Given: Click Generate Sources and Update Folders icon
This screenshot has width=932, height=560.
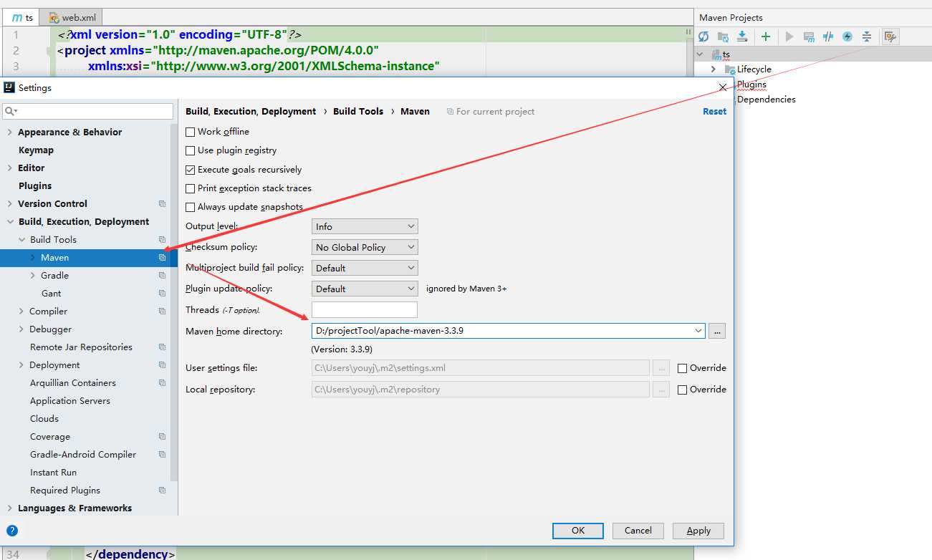Looking at the screenshot, I should [723, 37].
